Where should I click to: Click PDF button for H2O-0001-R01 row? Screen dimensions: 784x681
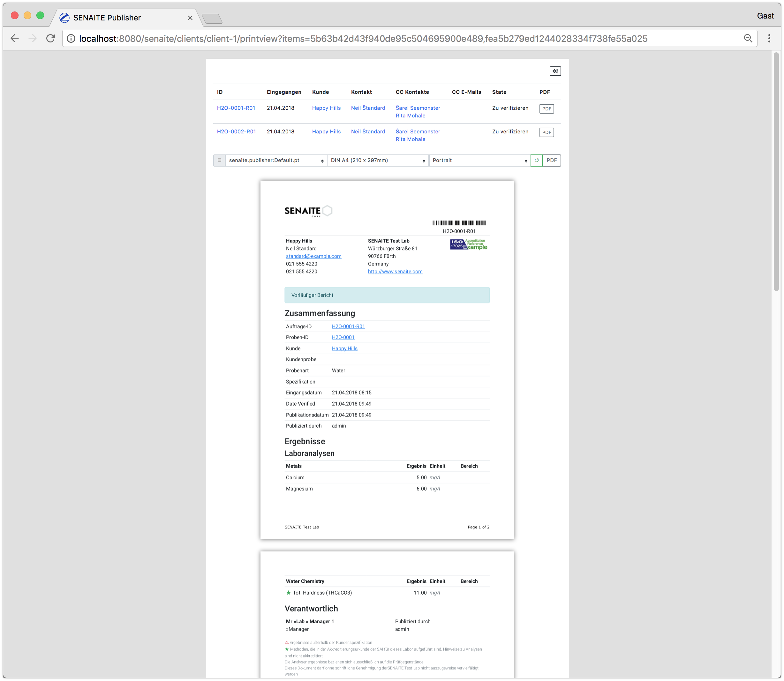coord(547,109)
